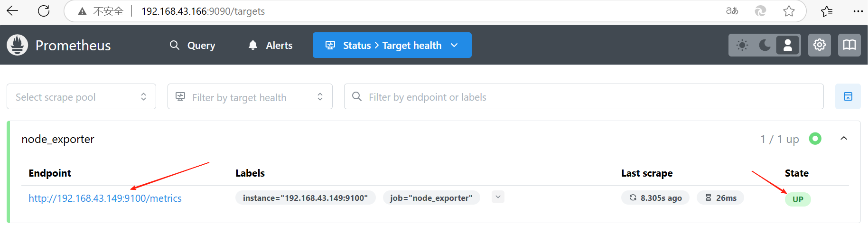Collapse the node_exporter pool chevron
This screenshot has height=226, width=868.
click(844, 139)
